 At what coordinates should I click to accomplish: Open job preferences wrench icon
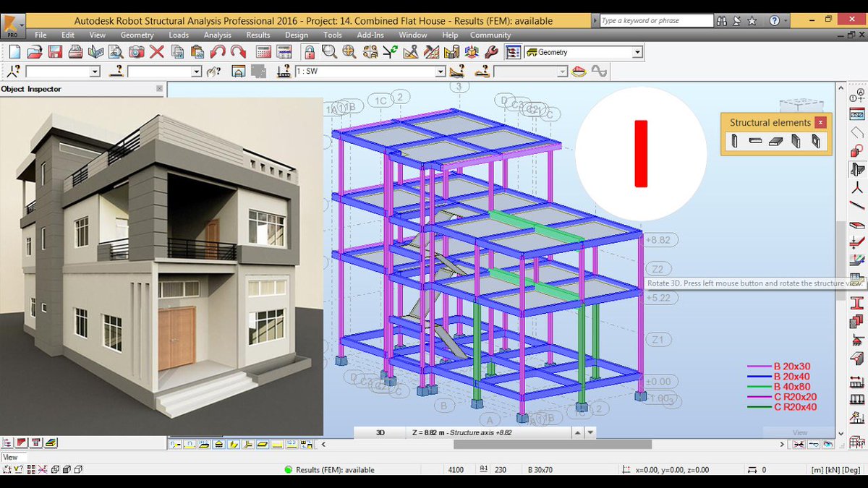point(491,52)
